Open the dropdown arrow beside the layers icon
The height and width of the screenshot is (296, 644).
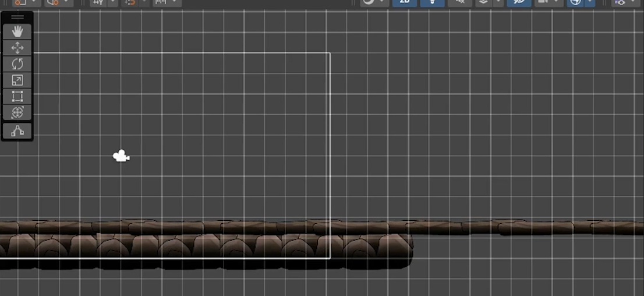pos(498,2)
